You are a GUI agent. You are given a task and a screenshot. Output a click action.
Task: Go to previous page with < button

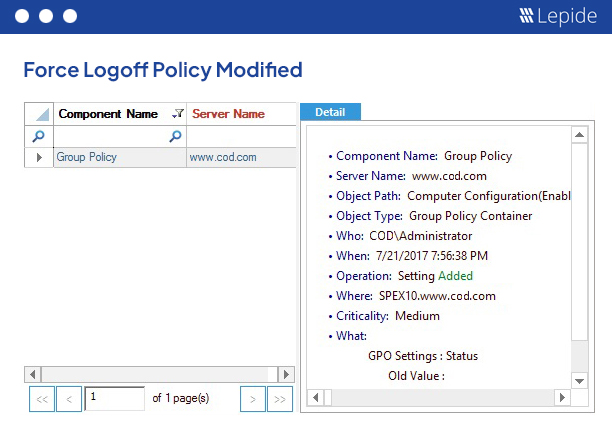[69, 399]
